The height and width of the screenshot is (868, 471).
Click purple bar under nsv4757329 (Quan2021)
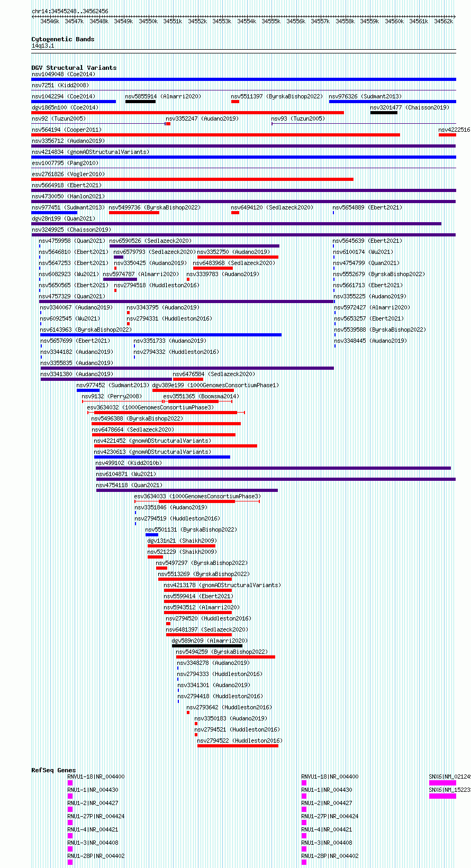186,301
